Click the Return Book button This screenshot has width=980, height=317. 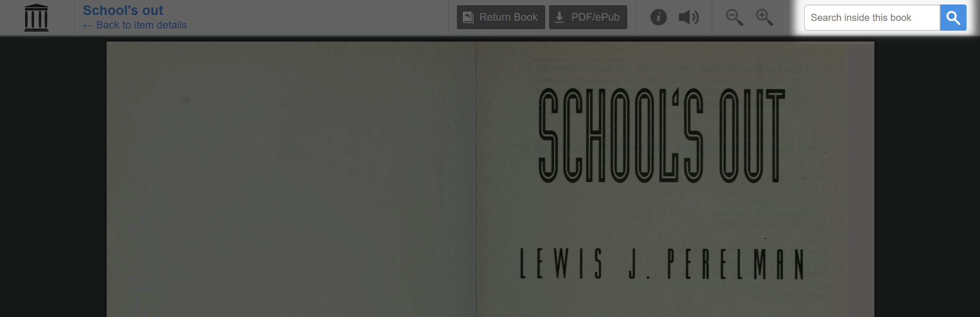[501, 17]
